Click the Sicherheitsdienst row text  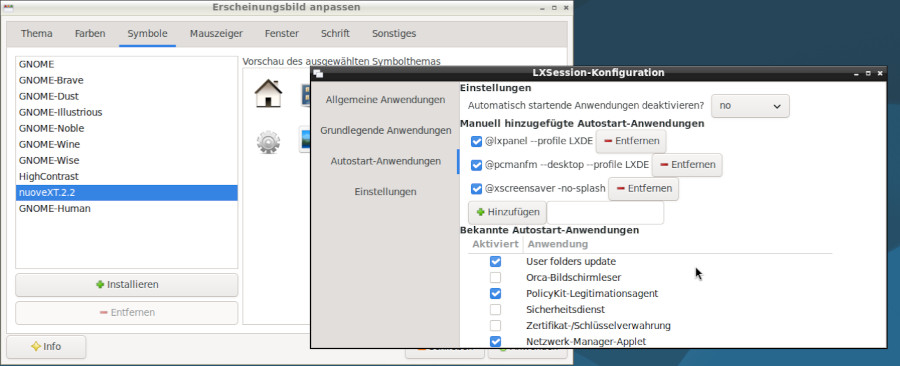point(565,310)
